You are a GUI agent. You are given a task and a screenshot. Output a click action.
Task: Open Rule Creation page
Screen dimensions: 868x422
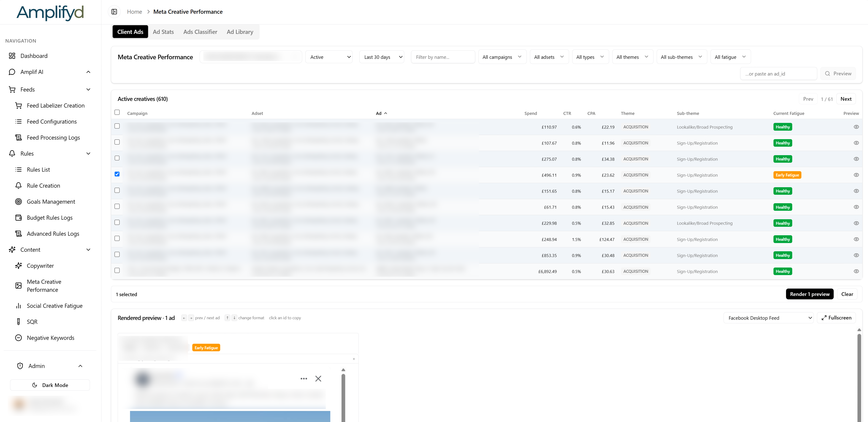coord(43,186)
